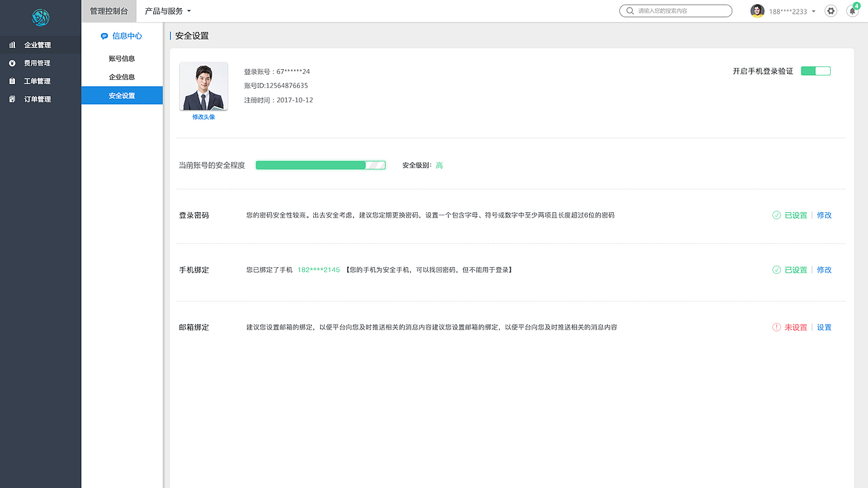The height and width of the screenshot is (488, 868).
Task: Click the 订单管理 document icon
Action: 12,99
